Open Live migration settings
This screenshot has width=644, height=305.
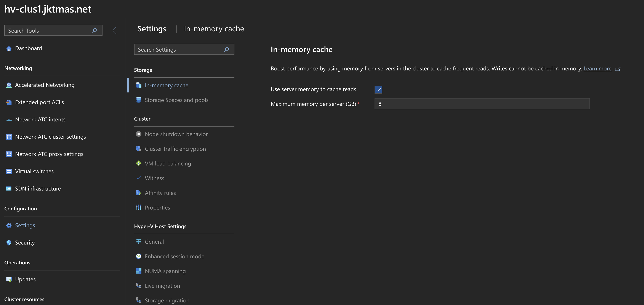[x=162, y=286]
